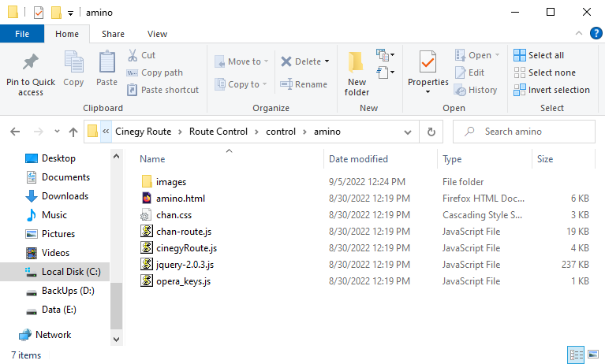Image resolution: width=605 pixels, height=364 pixels.
Task: Click the Help question mark icon
Action: pos(596,33)
